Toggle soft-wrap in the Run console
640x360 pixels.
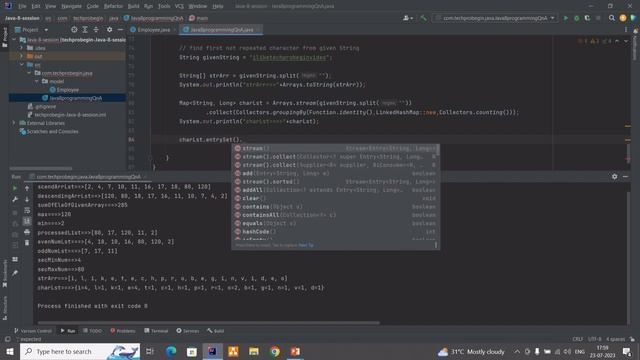pyautogui.click(x=27, y=210)
